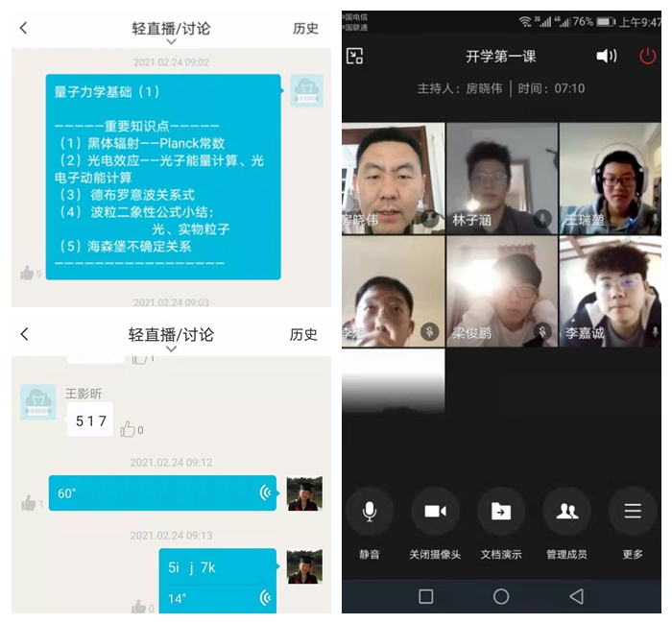672x624 pixels.
Task: Select 林子涵 video tile
Action: pos(501,179)
